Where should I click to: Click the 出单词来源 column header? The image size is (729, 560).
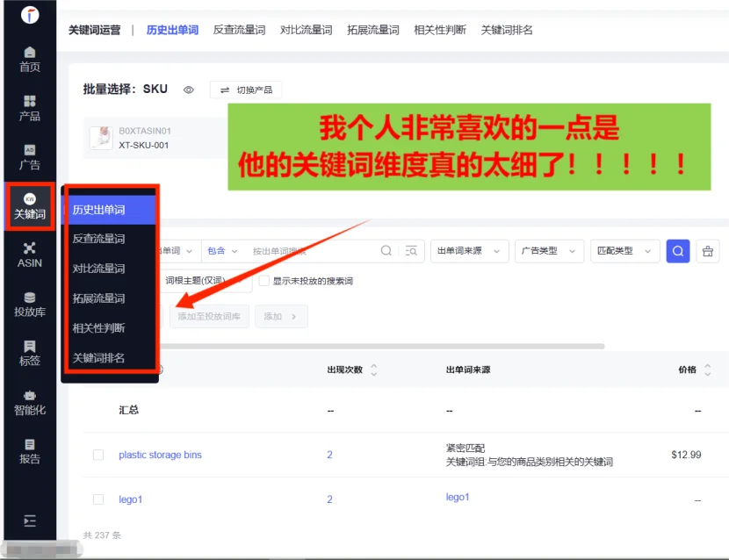coord(468,370)
